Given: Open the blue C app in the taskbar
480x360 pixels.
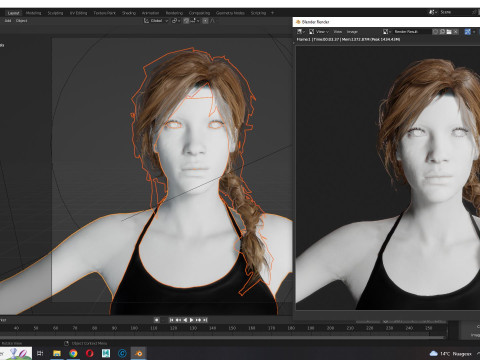Looking at the screenshot, I should coord(122,353).
